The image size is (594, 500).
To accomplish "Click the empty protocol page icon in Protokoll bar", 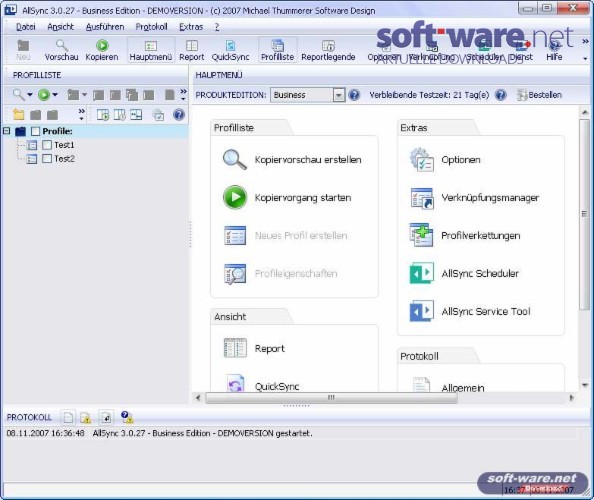I will [x=69, y=417].
